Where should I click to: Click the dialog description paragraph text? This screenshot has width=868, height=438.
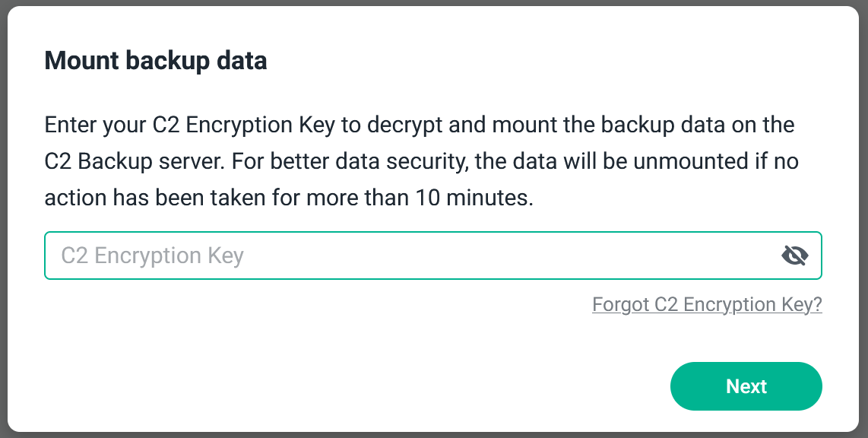pyautogui.click(x=422, y=161)
